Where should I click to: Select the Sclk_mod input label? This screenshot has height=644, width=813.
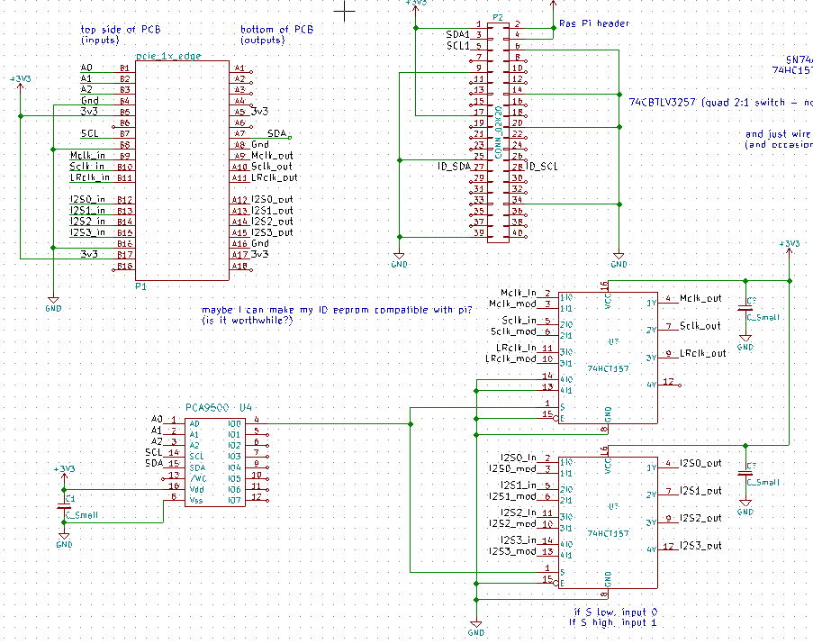[x=513, y=331]
